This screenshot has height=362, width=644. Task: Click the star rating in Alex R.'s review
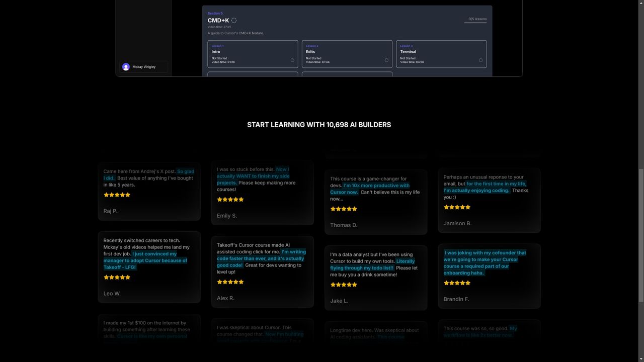click(230, 282)
